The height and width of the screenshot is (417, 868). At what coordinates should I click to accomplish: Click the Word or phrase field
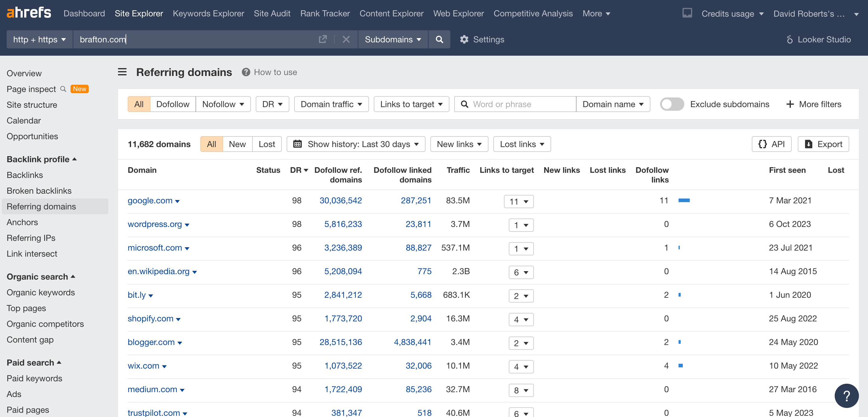click(x=515, y=104)
